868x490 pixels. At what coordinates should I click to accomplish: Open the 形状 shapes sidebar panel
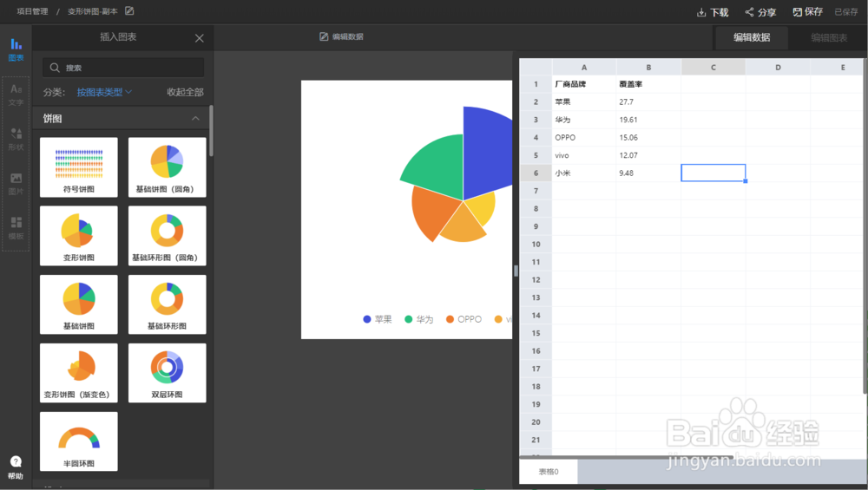point(16,140)
